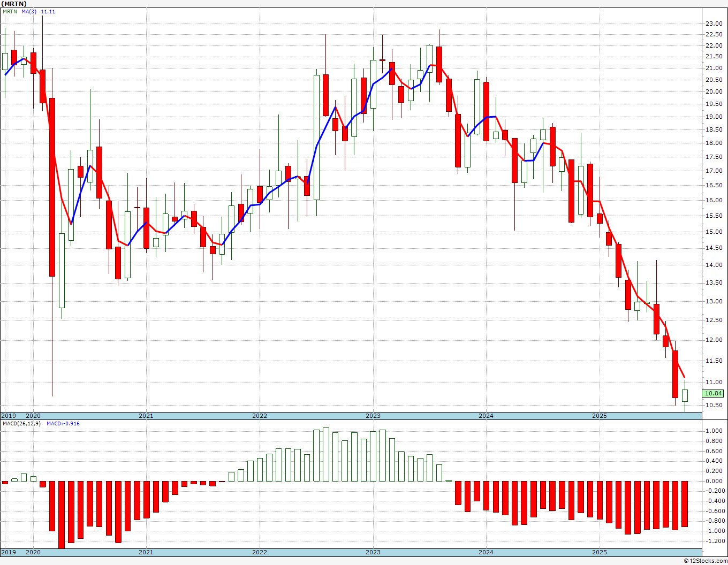Select positive 0.800 on the MACD axis
This screenshot has width=728, height=565.
(x=714, y=441)
